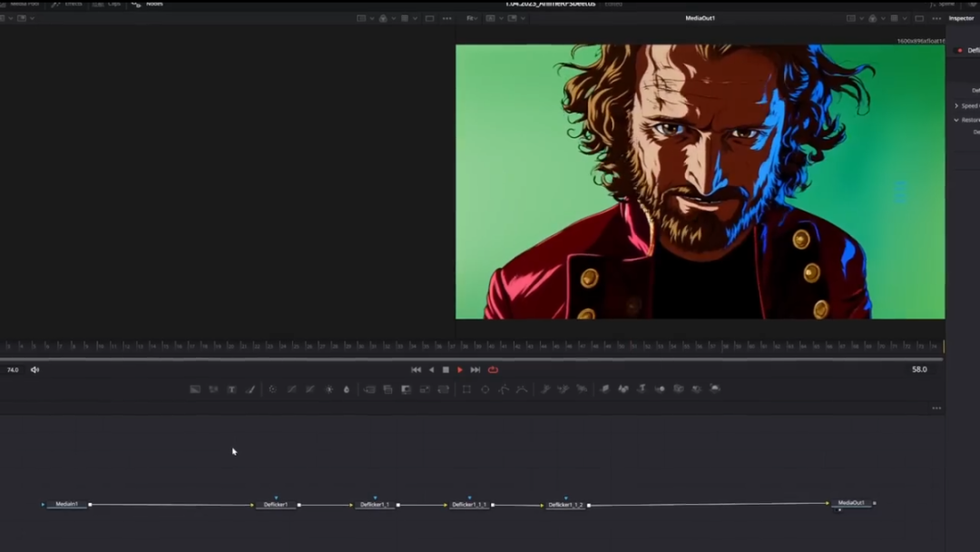Click the 58.0 current time field
Screen dimensions: 980x552
coord(919,370)
